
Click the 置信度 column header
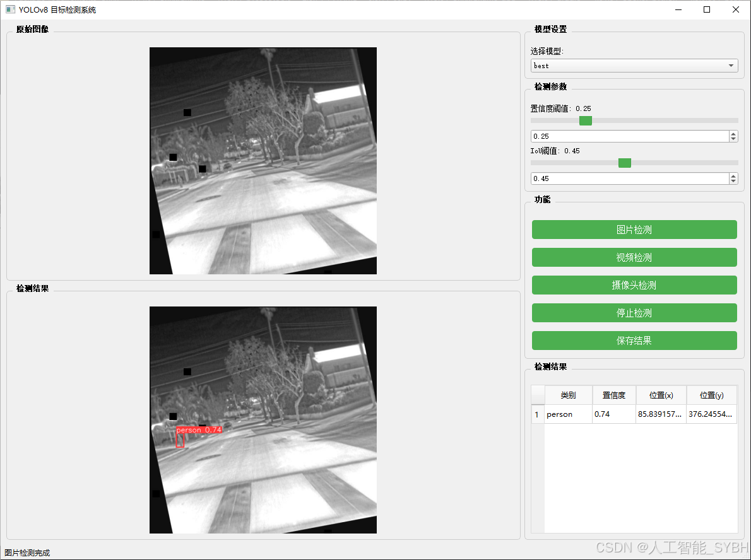(614, 395)
